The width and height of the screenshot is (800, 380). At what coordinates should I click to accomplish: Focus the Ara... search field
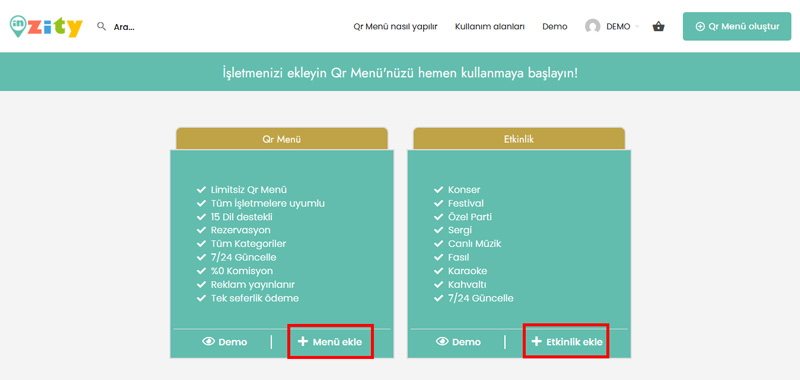pyautogui.click(x=124, y=27)
